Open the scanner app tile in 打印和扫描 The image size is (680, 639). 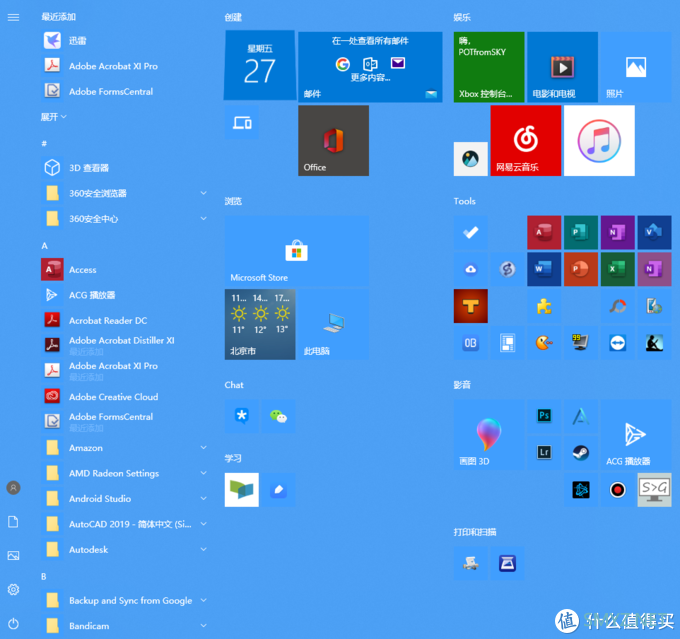click(x=507, y=563)
